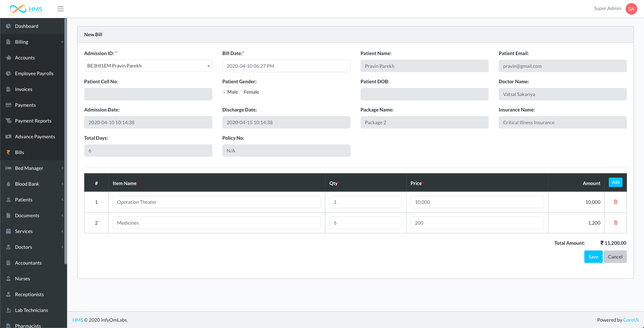
Task: Click the Add item button
Action: click(x=615, y=183)
